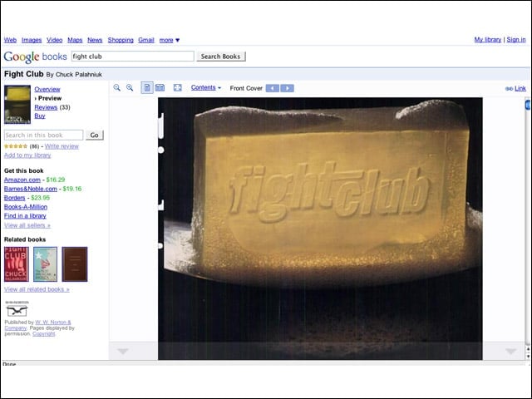532x399 pixels.
Task: Open Images in top navigation
Action: click(32, 40)
